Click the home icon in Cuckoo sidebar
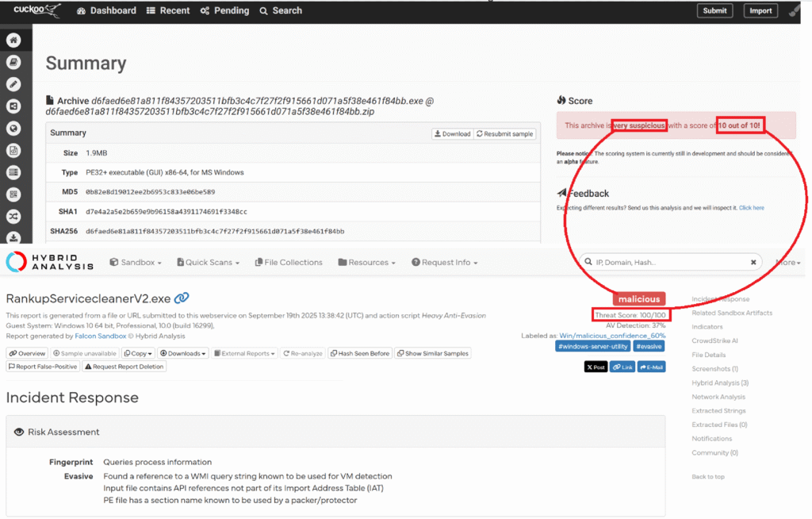Viewport: 812px width, 519px height. pos(13,40)
